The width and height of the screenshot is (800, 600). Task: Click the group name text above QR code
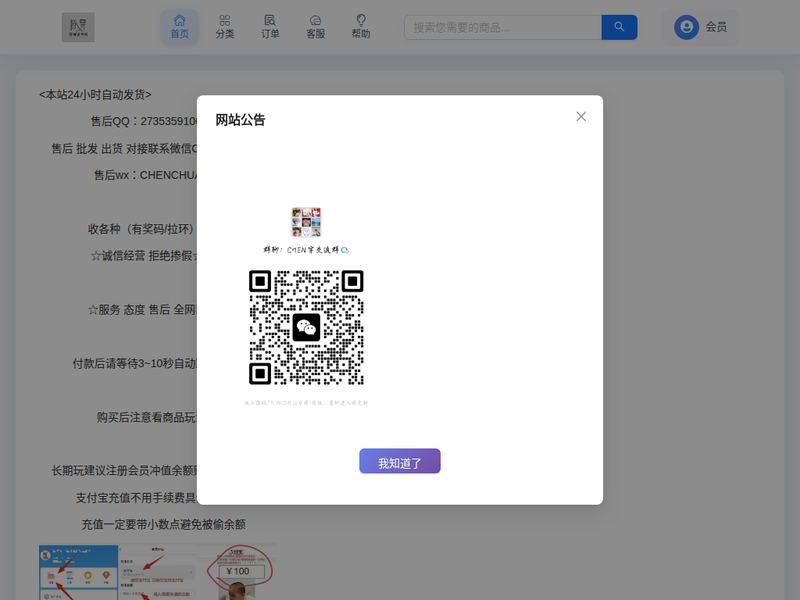(306, 250)
